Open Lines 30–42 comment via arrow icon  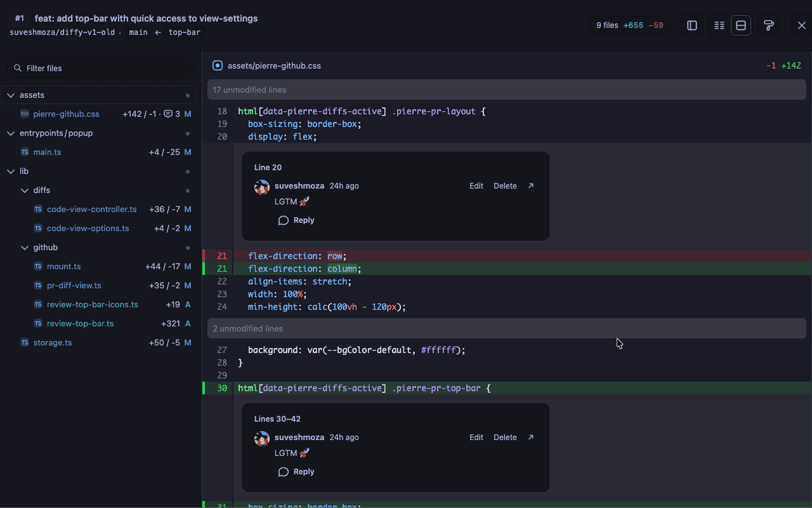pyautogui.click(x=531, y=438)
